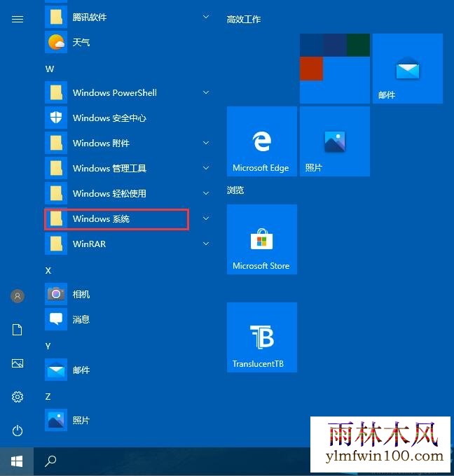Open the Documents sidebar icon
The height and width of the screenshot is (476, 454).
tap(18, 330)
